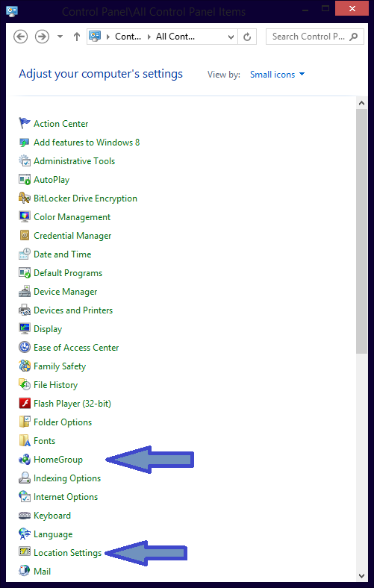Open the View by Small icons dropdown

tap(277, 75)
